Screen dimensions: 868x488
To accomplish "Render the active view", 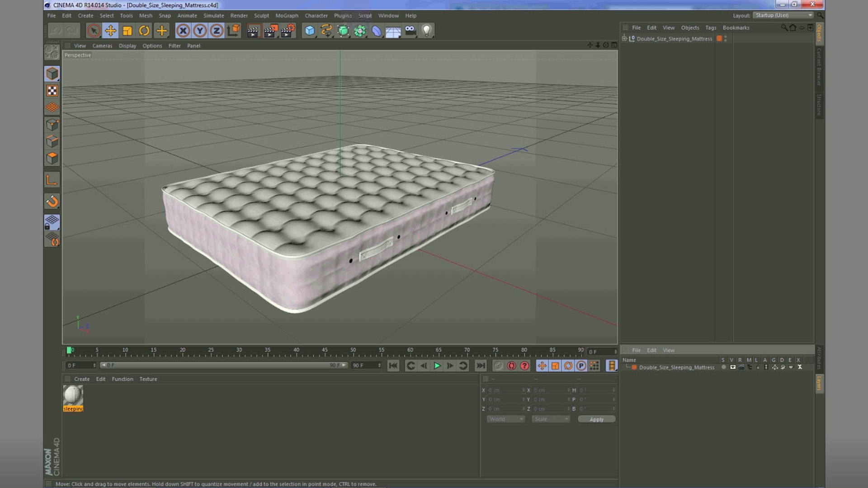I will pos(254,31).
